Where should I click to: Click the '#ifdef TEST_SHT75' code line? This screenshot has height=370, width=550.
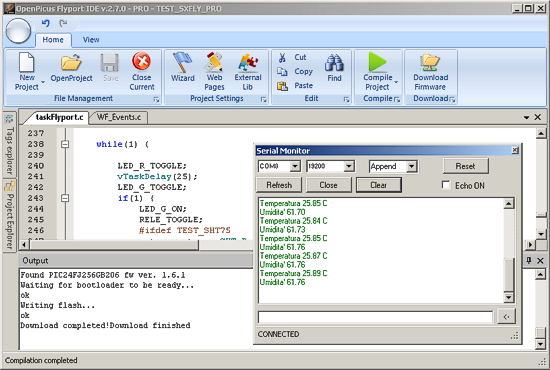185,230
